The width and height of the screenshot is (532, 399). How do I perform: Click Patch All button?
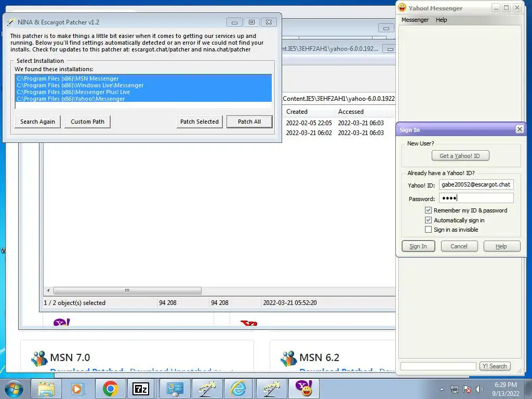pyautogui.click(x=249, y=122)
